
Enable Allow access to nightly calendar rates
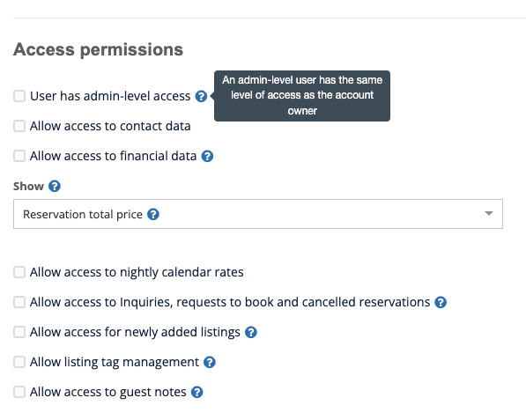(x=19, y=272)
